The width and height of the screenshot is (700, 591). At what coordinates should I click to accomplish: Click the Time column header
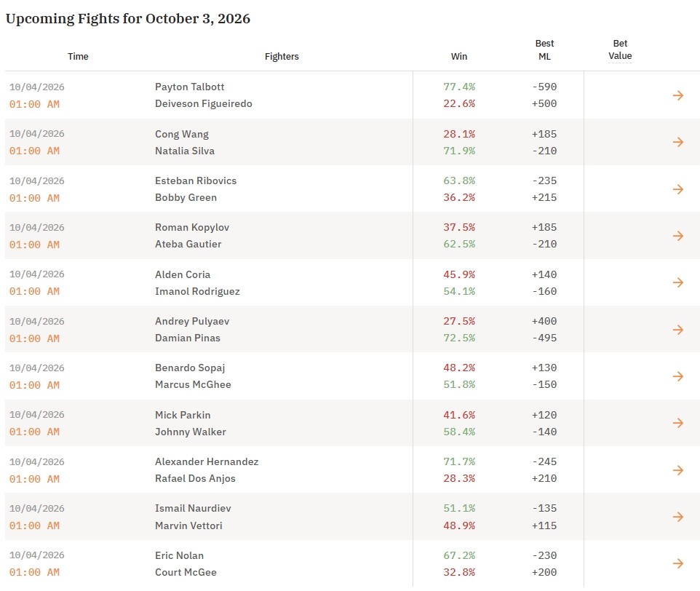pos(78,56)
